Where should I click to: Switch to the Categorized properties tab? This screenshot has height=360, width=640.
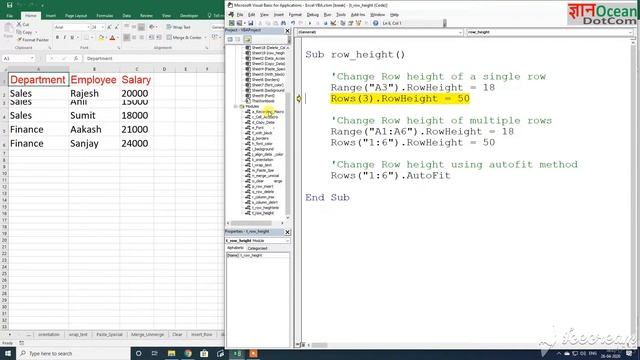pos(258,248)
